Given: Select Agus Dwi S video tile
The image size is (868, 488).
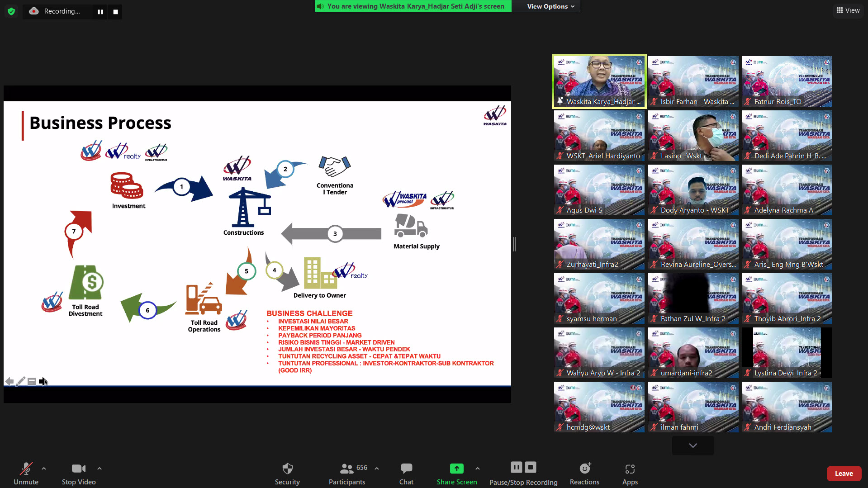Looking at the screenshot, I should (x=599, y=190).
